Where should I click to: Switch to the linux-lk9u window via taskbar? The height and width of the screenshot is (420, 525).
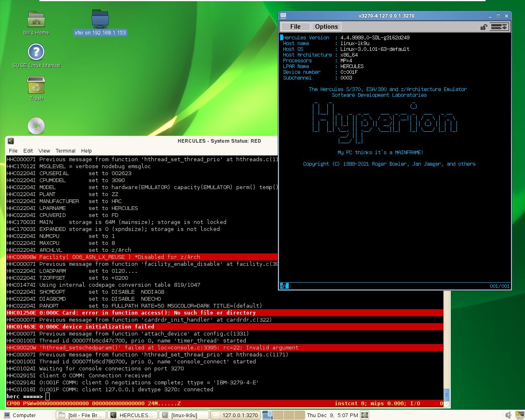(x=184, y=415)
